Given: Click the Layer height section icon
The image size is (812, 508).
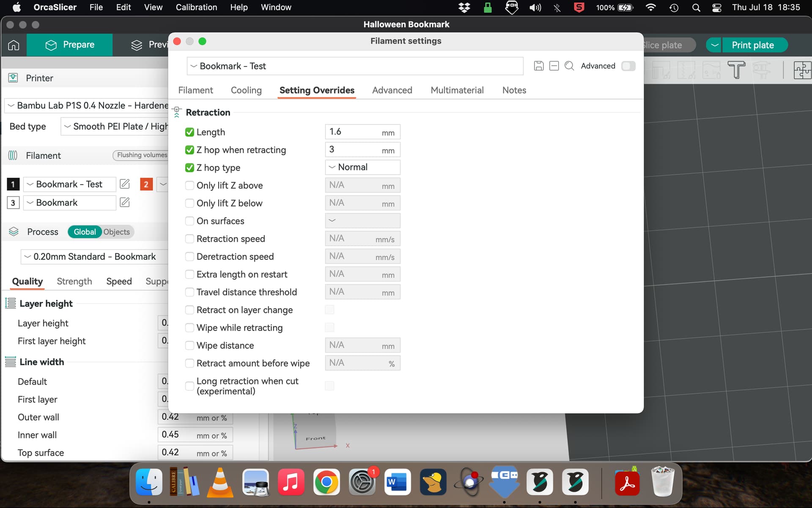Looking at the screenshot, I should click(x=11, y=303).
